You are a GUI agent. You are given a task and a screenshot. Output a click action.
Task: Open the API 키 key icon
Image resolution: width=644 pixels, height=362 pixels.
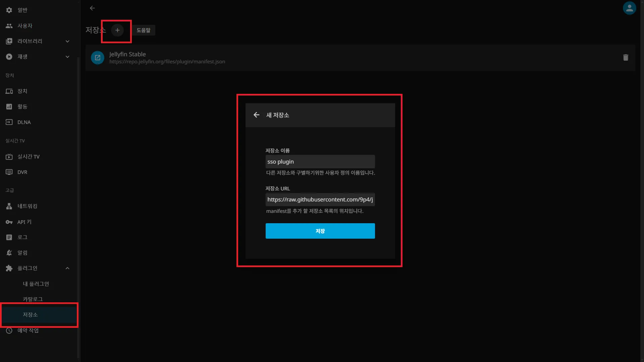(x=9, y=222)
